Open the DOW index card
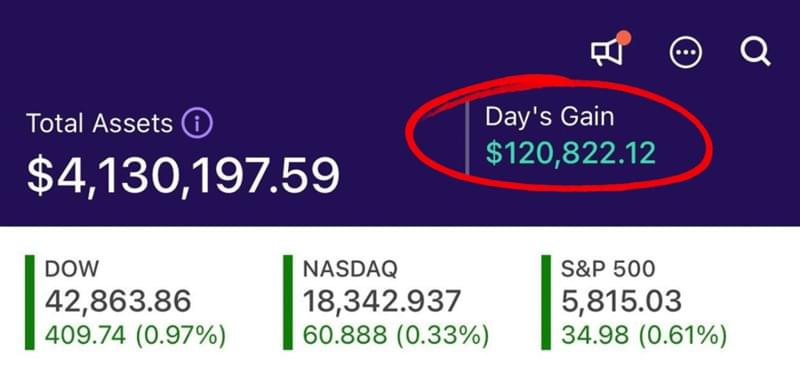This screenshot has height=391, width=800. pos(126,302)
